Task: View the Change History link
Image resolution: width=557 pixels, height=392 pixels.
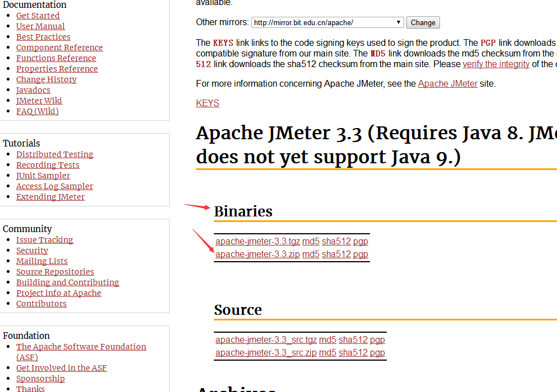Action: point(46,79)
